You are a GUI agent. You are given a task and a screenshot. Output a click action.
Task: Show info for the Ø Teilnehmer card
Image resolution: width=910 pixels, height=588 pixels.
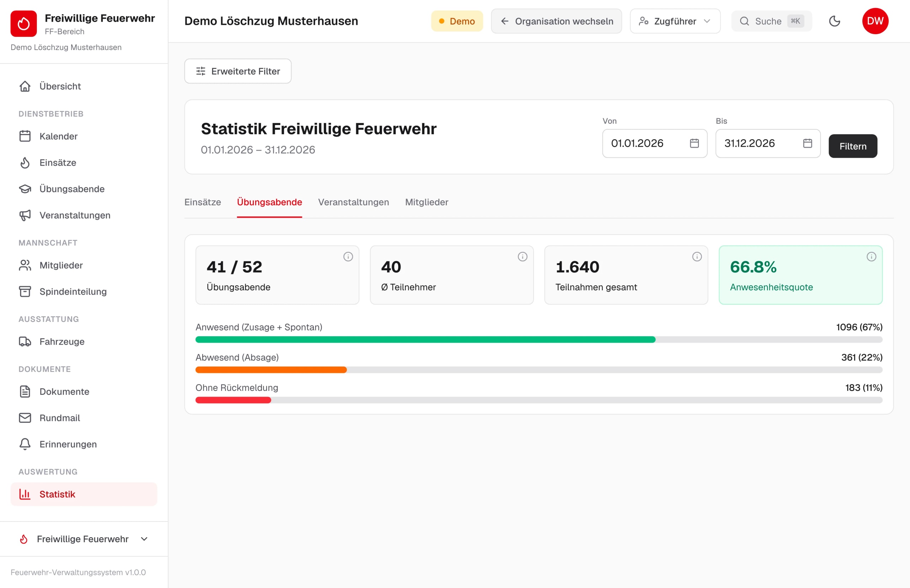click(523, 257)
